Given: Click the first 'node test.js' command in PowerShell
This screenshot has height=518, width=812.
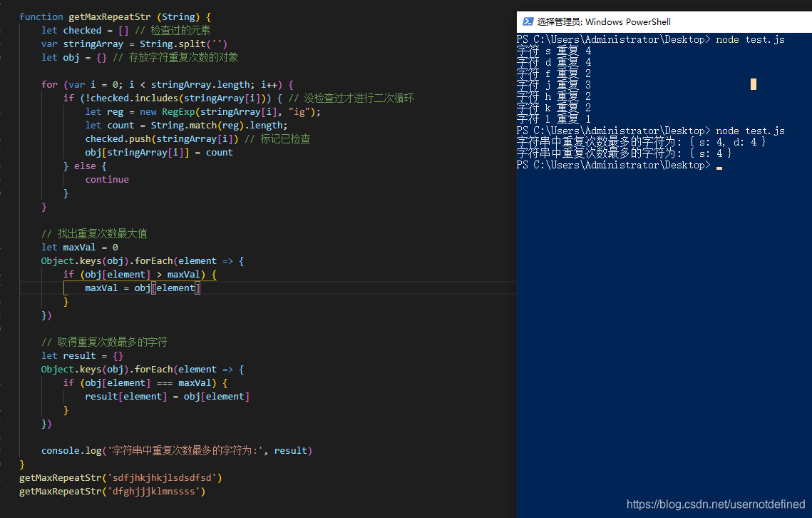Looking at the screenshot, I should 751,39.
